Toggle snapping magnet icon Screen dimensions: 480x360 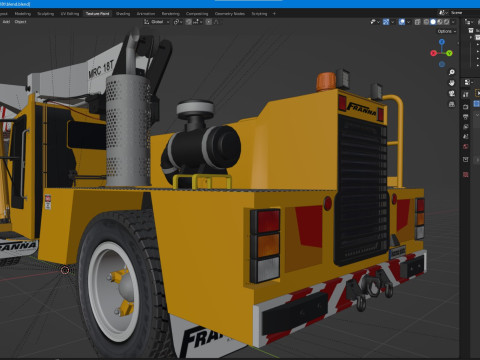coord(188,22)
